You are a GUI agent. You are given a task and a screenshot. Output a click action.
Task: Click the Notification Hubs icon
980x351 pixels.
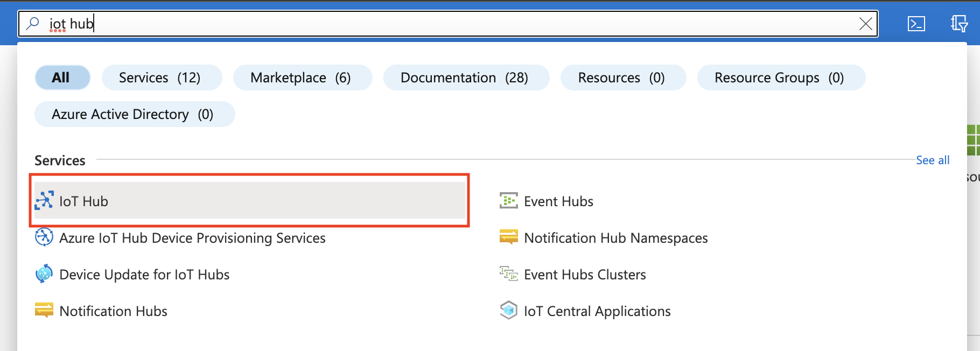click(44, 310)
